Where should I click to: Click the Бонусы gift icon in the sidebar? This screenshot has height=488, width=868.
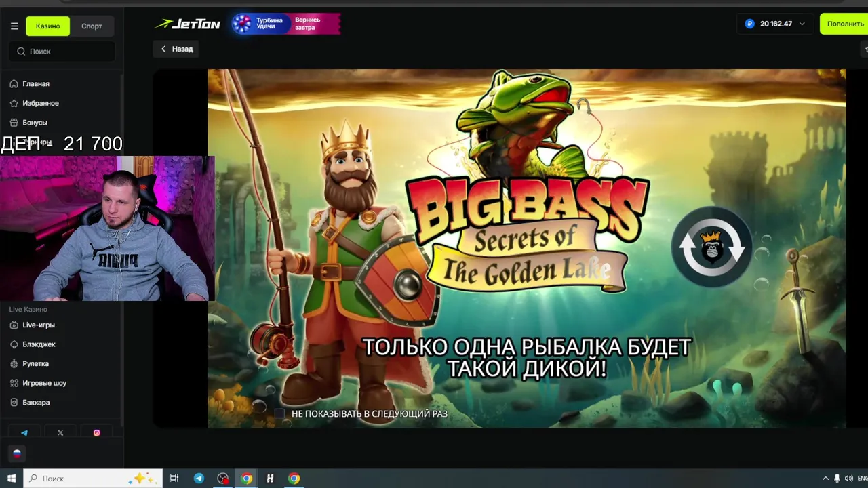14,123
